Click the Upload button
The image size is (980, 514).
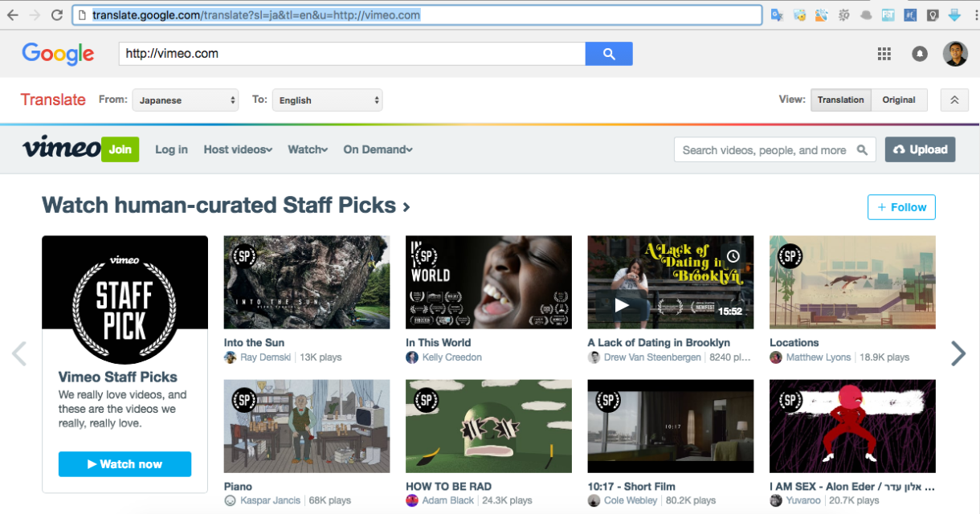(x=920, y=149)
